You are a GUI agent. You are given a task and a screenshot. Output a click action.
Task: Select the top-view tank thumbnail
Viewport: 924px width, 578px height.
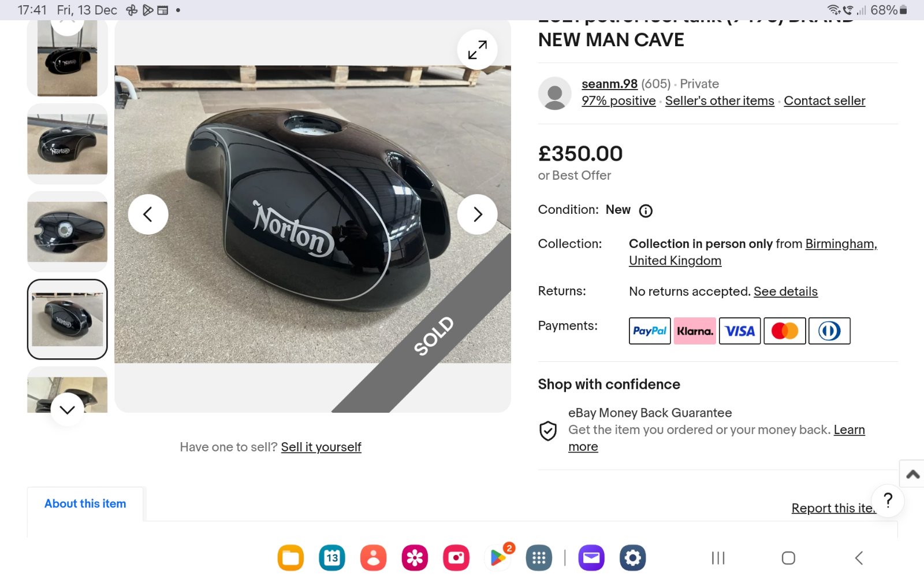click(68, 232)
